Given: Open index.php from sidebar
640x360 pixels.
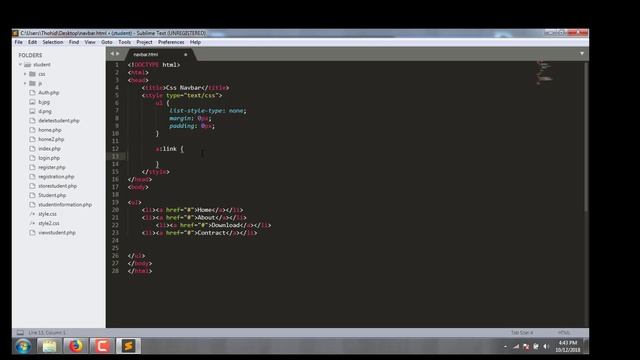Looking at the screenshot, I should pos(49,149).
